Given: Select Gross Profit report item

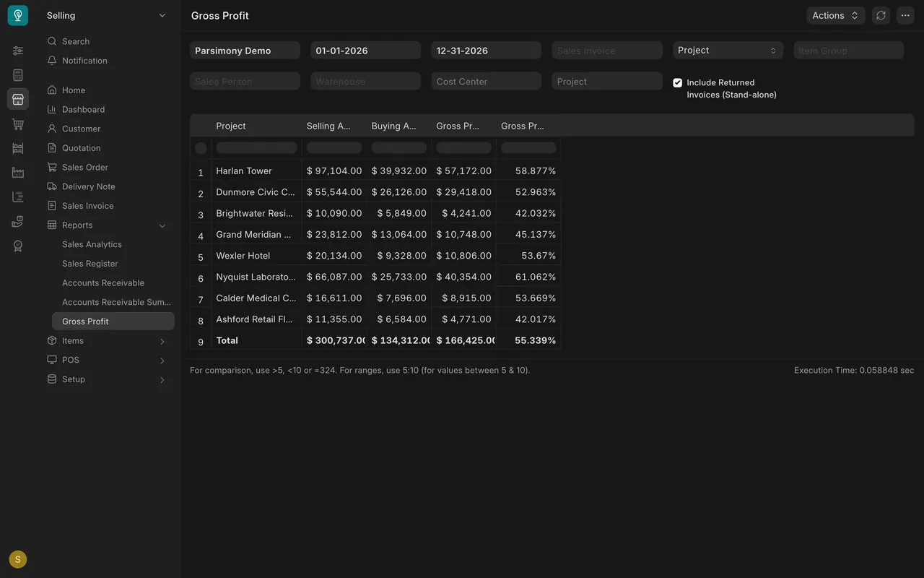Looking at the screenshot, I should (x=113, y=322).
